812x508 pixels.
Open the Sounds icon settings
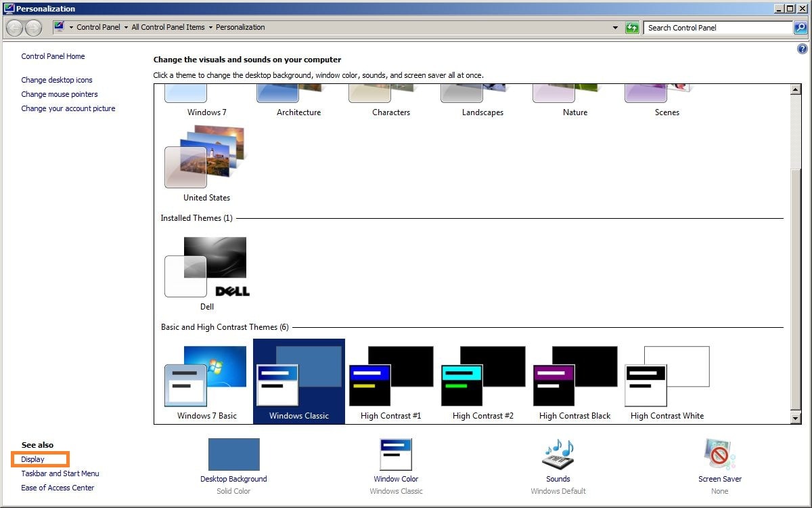(x=558, y=454)
